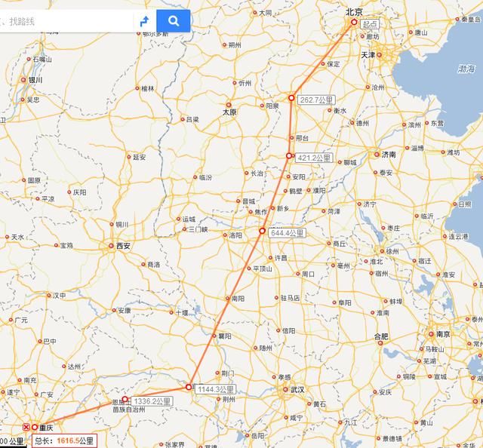Select the 1144.3公里 waypoint circle

coord(189,387)
